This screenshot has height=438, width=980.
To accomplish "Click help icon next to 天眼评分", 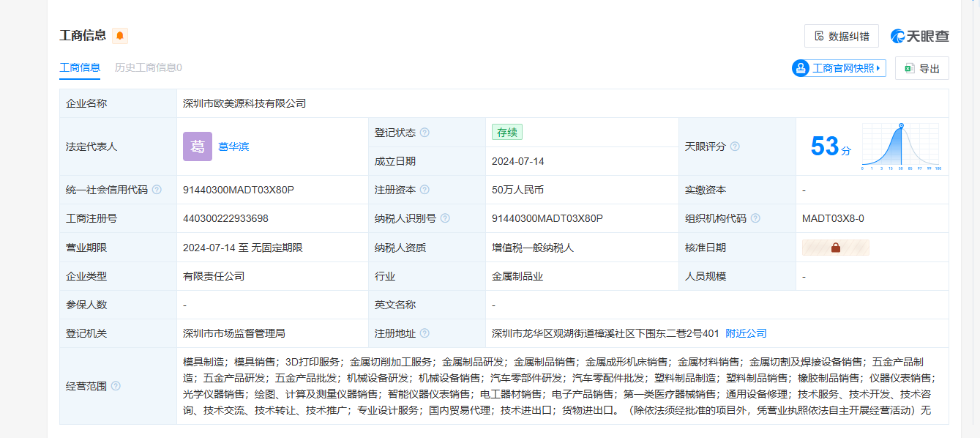I will click(x=735, y=146).
